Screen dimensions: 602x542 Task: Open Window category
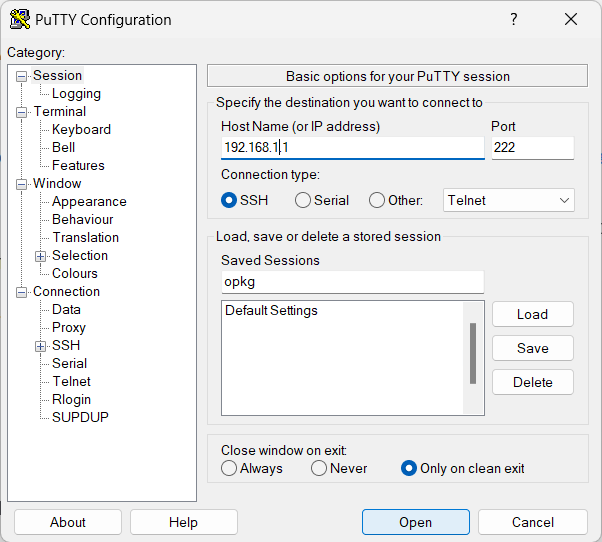click(57, 183)
